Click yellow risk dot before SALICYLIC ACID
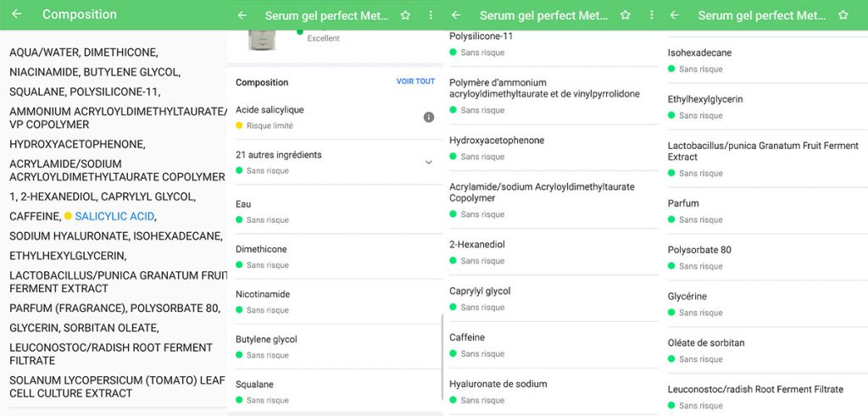Screen dimensions: 868x416 [68, 216]
